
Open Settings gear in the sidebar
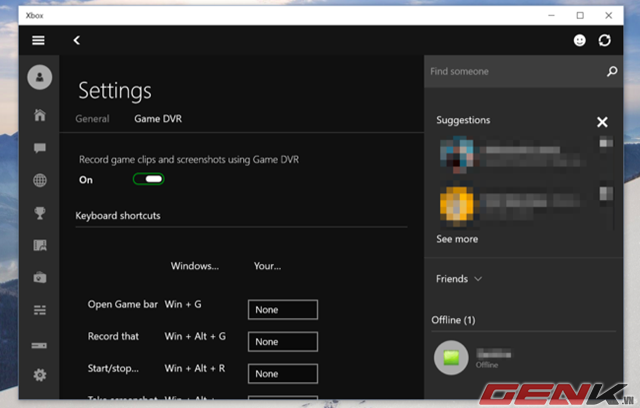[x=39, y=375]
